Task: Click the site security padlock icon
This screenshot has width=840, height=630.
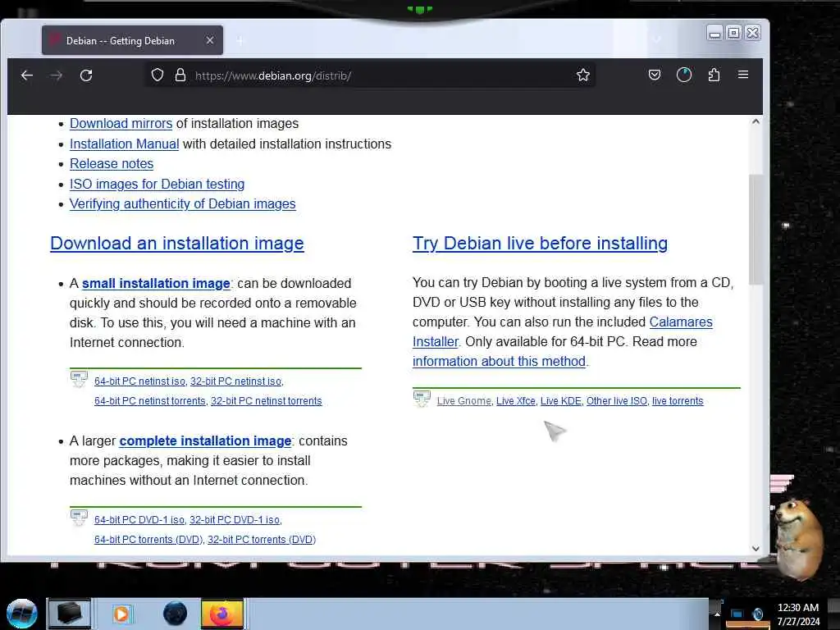Action: pos(180,75)
